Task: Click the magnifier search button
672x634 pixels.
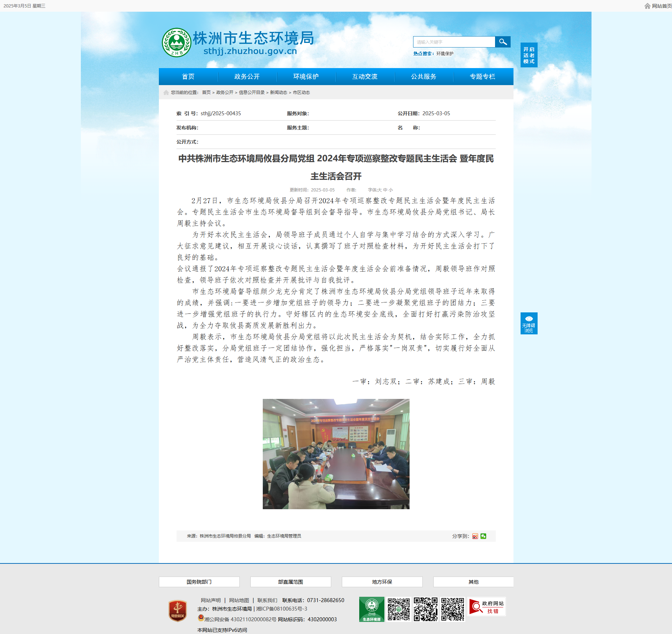Action: pos(502,42)
